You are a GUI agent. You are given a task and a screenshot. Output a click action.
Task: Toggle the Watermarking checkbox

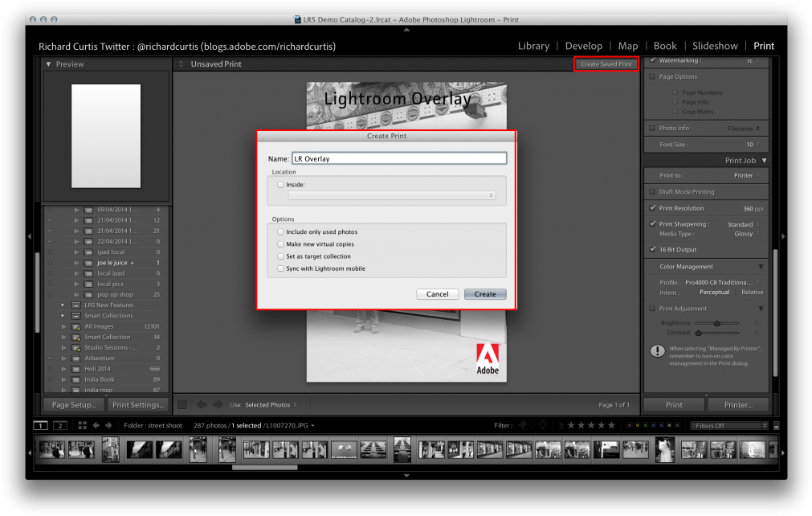(652, 60)
